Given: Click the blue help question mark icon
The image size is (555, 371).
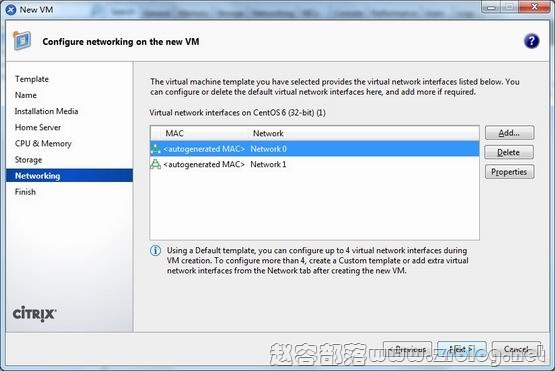Looking at the screenshot, I should 531,41.
